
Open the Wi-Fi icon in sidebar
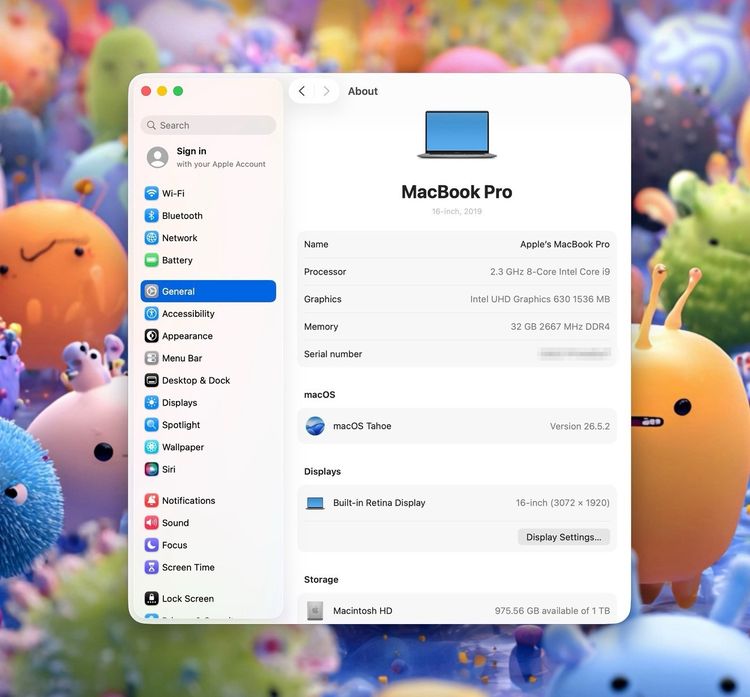click(x=151, y=193)
